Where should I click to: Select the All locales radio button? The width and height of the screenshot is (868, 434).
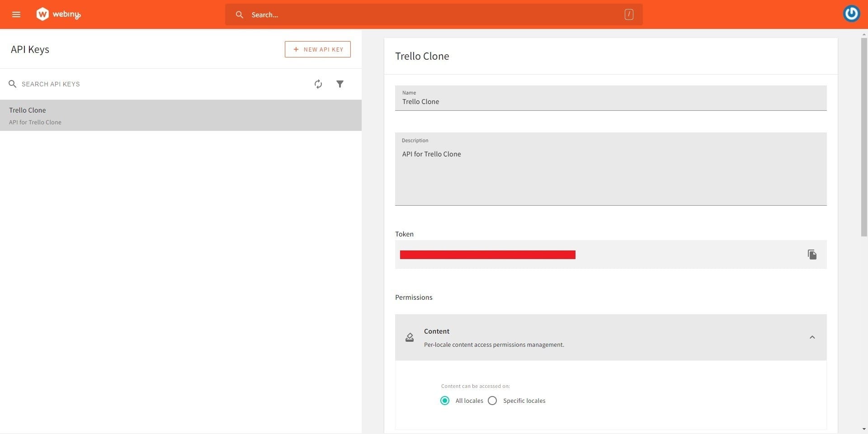tap(445, 401)
